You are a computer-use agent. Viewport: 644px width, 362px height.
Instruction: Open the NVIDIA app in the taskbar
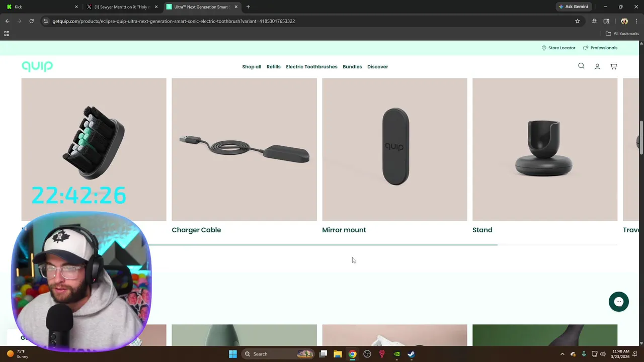pyautogui.click(x=396, y=354)
